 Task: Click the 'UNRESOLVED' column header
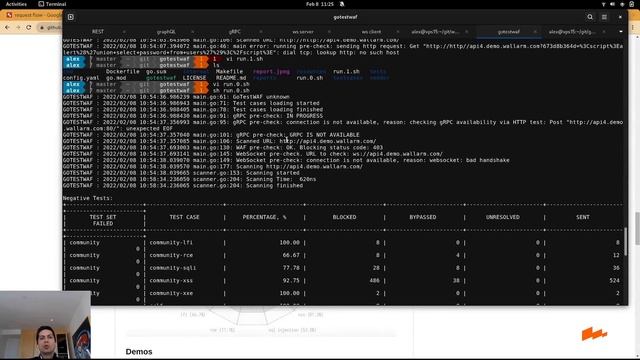point(502,217)
